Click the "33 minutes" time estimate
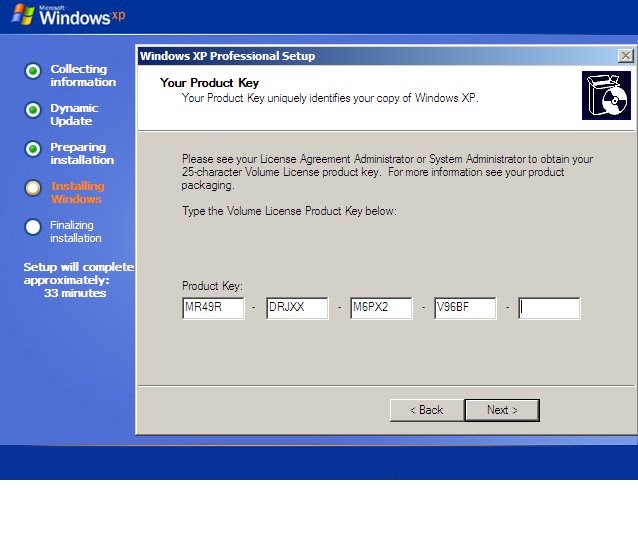The image size is (638, 555). point(75,293)
